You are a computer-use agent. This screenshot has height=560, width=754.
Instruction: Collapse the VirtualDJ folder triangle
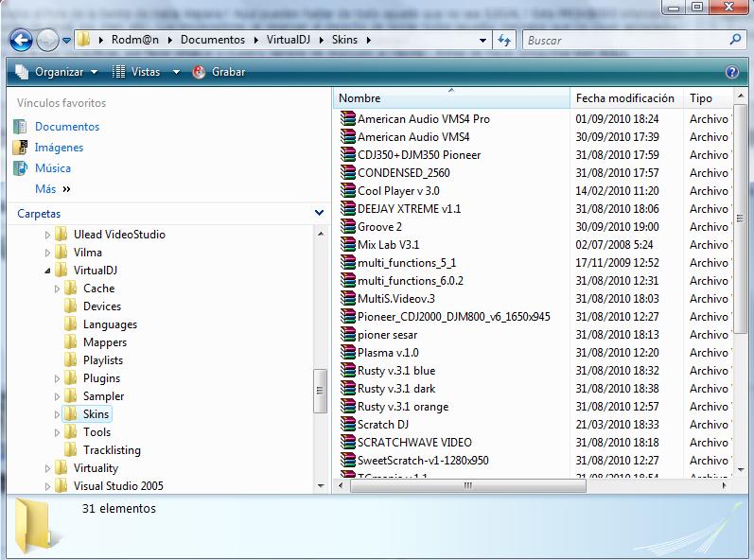tap(47, 271)
